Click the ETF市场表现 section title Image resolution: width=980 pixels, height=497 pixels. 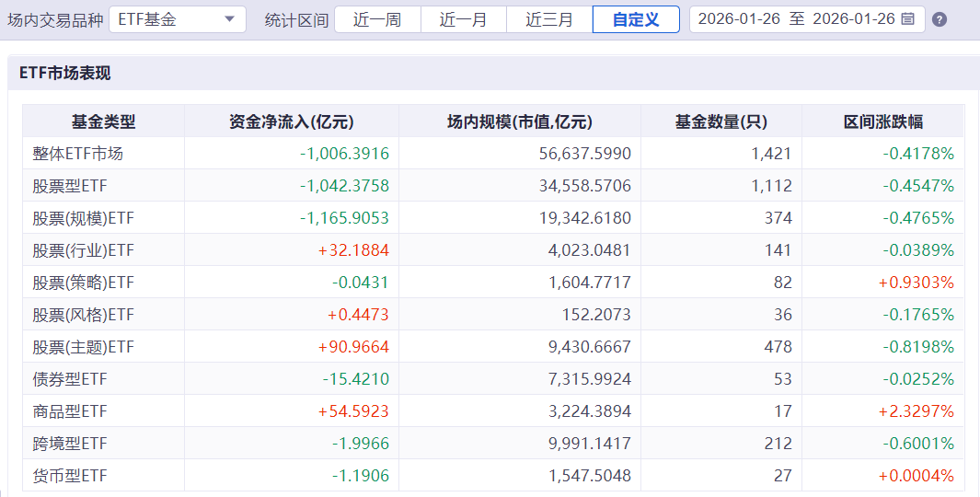65,73
